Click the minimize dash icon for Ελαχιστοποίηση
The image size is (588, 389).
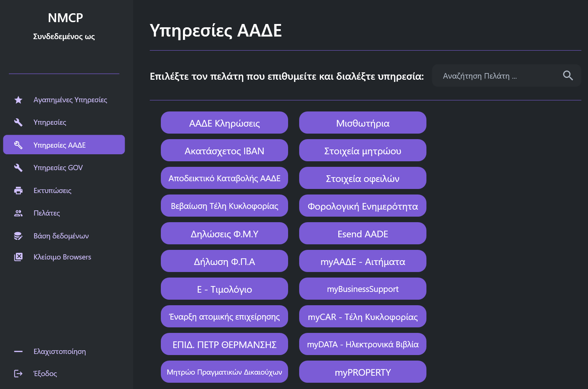click(18, 351)
